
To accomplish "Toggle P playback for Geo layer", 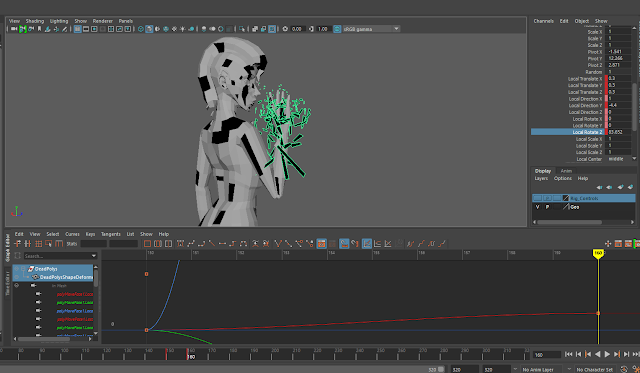I will point(547,207).
